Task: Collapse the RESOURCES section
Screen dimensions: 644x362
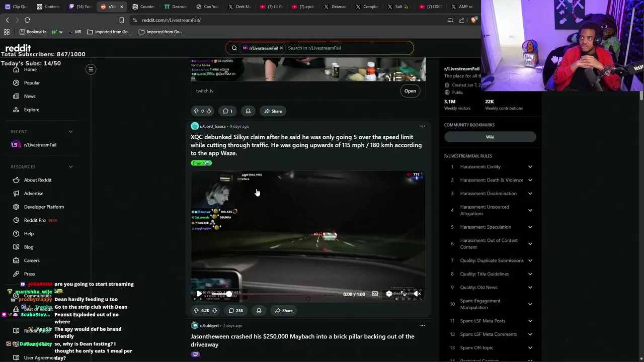Action: pyautogui.click(x=70, y=167)
